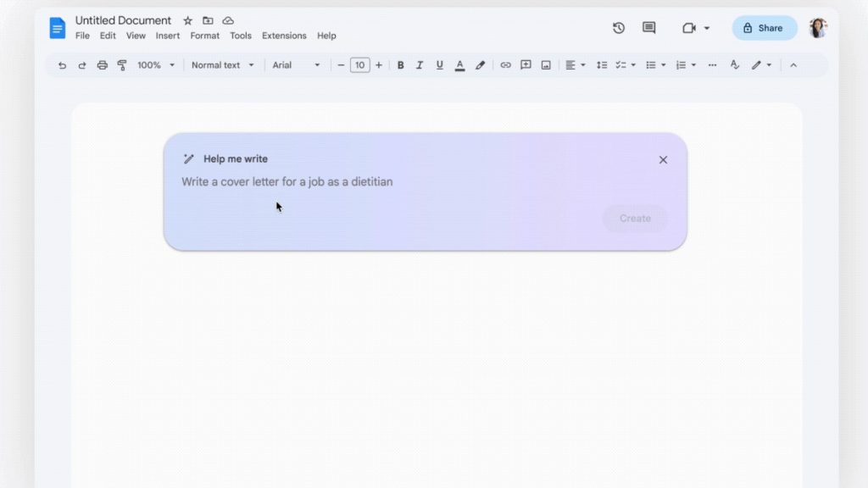Toggle bold formatting
The image size is (868, 488).
point(400,65)
